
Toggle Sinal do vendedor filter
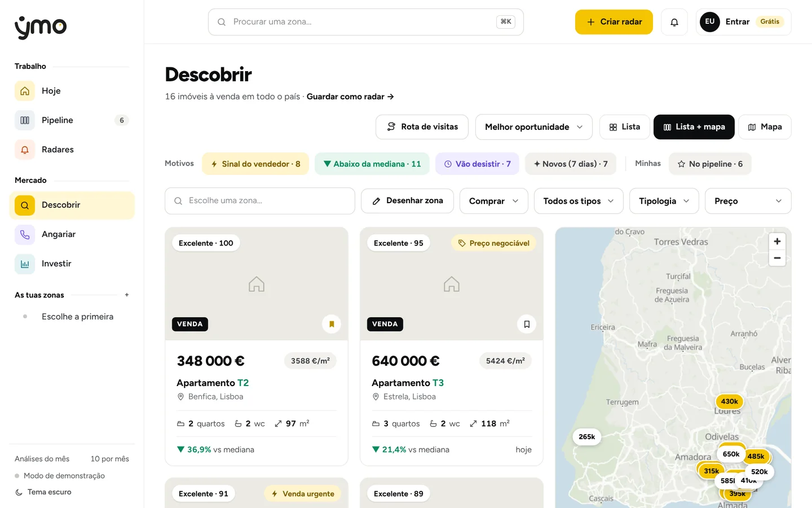(255, 164)
